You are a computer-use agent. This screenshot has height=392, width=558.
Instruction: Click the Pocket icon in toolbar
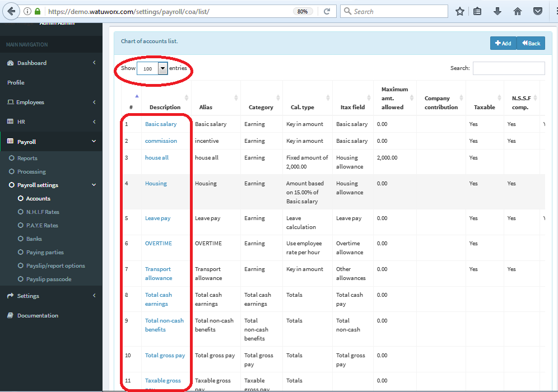tap(537, 11)
